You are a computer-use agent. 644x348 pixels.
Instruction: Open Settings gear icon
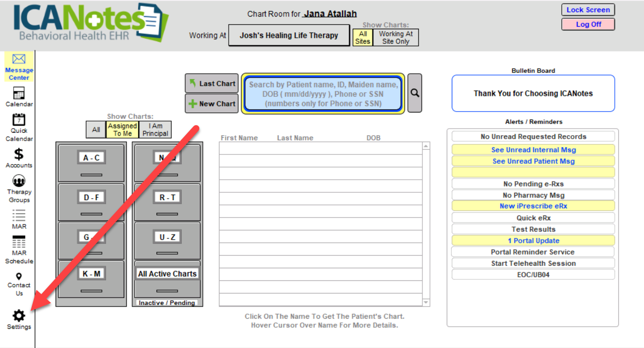(19, 316)
